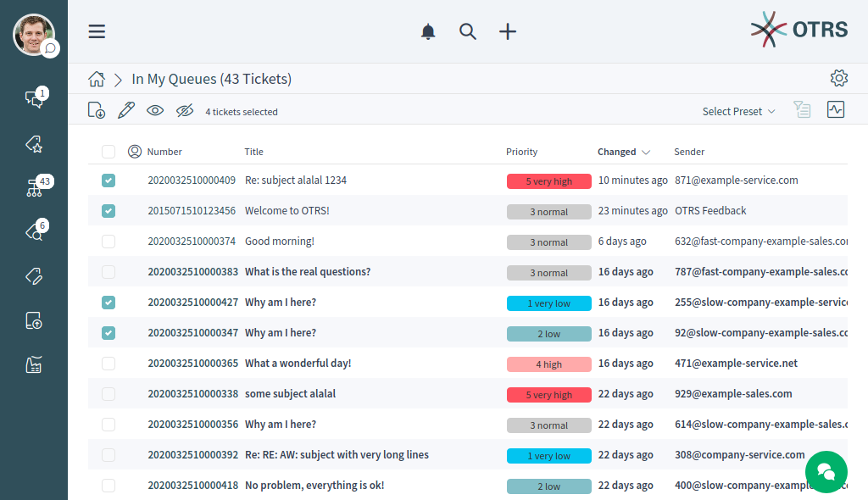Screen dimensions: 868x500
Task: Open the notifications bell
Action: pos(428,31)
